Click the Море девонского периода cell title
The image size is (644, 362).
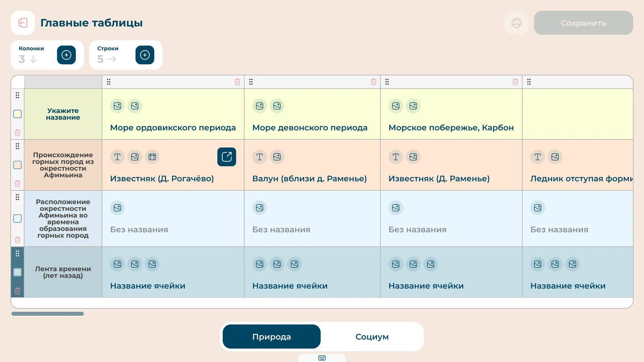[310, 128]
